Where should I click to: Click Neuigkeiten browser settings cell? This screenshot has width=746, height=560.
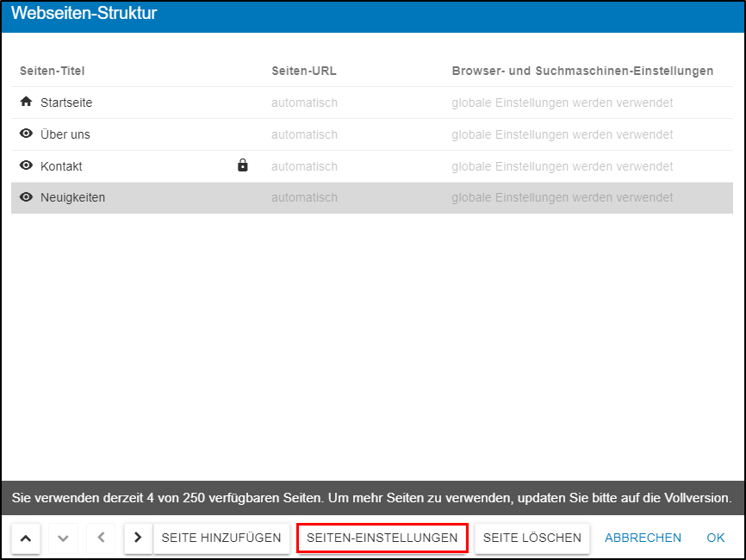pos(562,197)
